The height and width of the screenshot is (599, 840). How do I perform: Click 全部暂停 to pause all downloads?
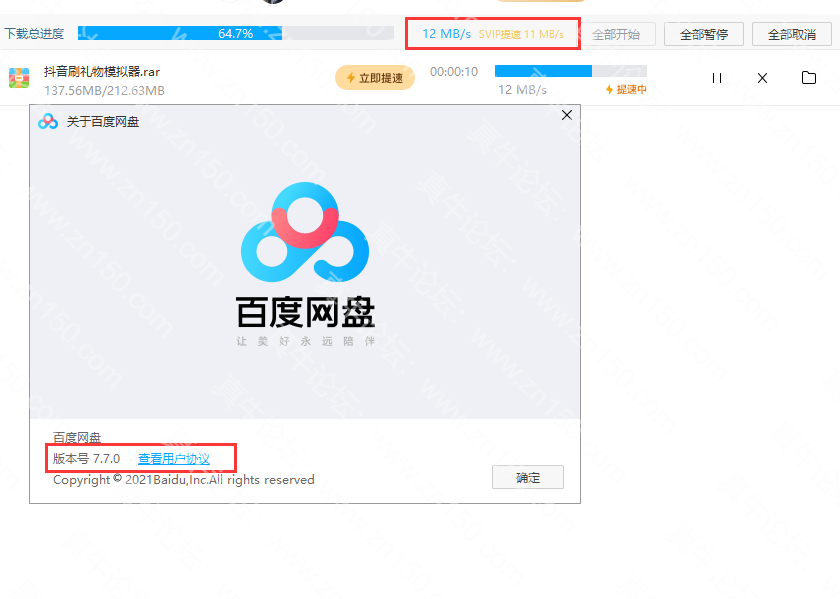click(704, 35)
